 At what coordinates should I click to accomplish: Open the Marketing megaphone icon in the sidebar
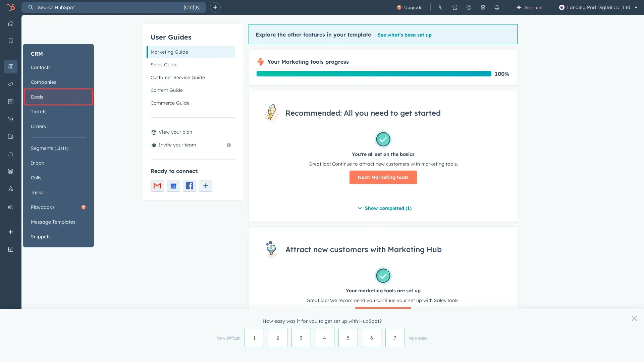pos(10,84)
